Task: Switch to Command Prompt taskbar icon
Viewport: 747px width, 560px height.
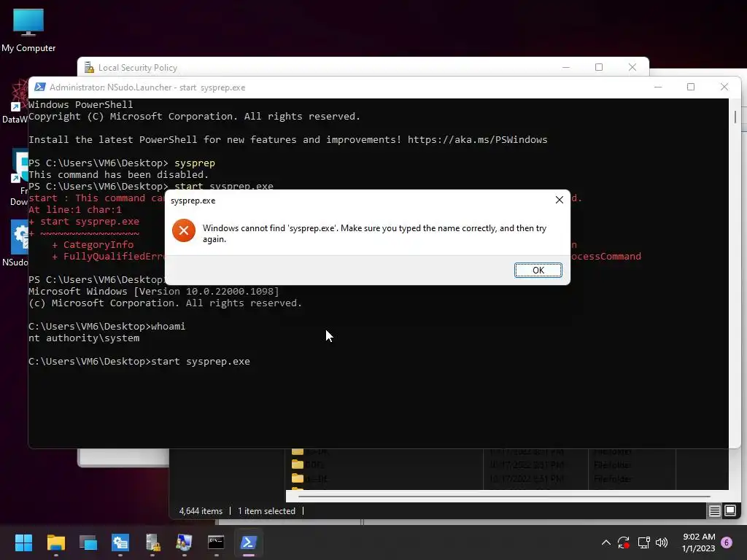Action: point(216,542)
